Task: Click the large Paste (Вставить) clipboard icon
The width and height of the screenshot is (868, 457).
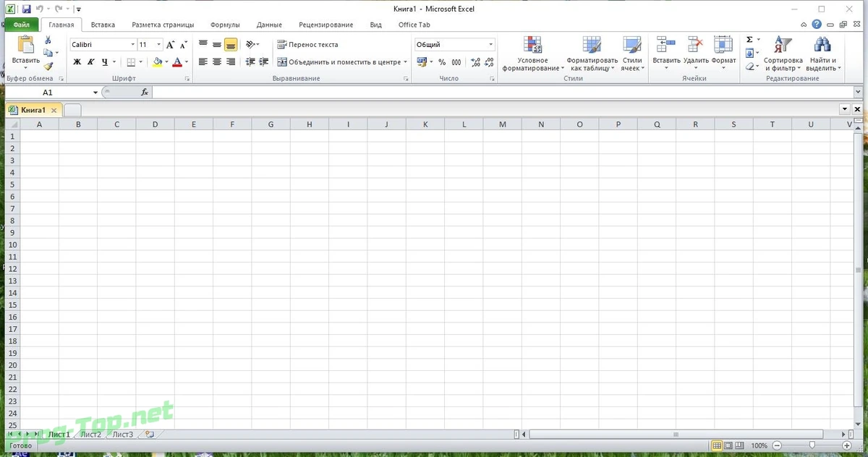Action: tap(26, 45)
